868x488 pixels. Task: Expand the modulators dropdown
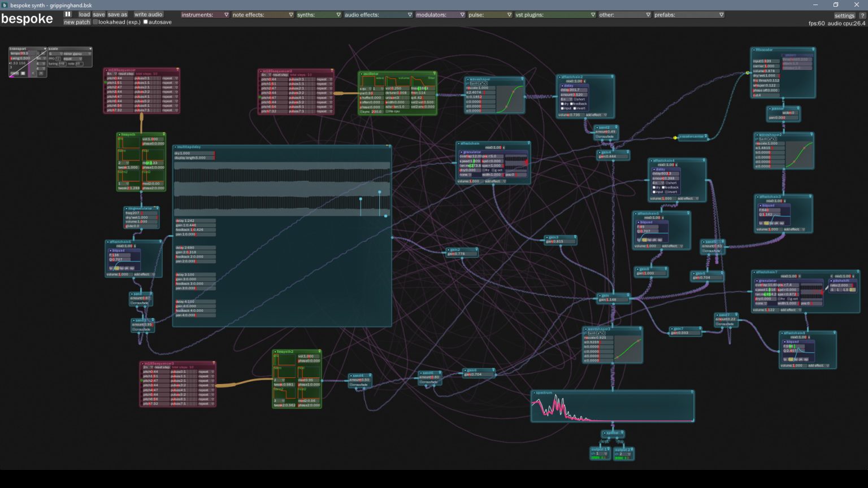(440, 15)
